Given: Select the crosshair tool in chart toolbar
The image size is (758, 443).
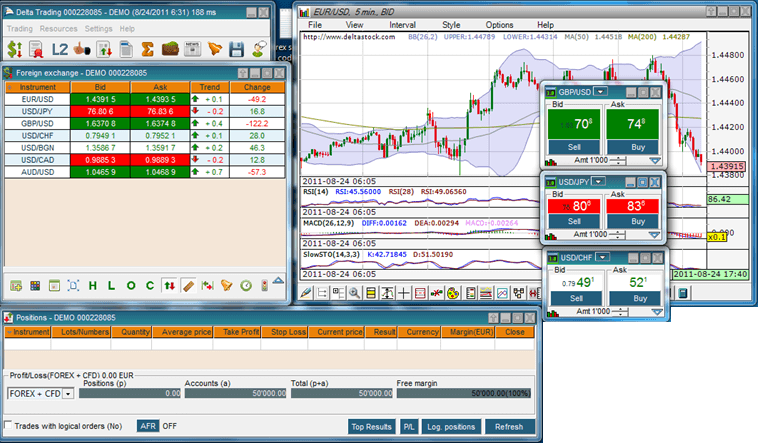Looking at the screenshot, I should pos(404,293).
